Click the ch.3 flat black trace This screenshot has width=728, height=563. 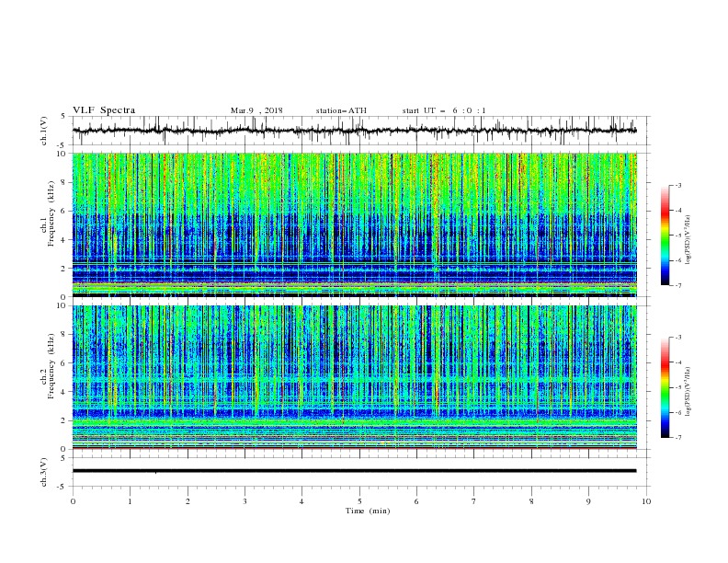(355, 471)
